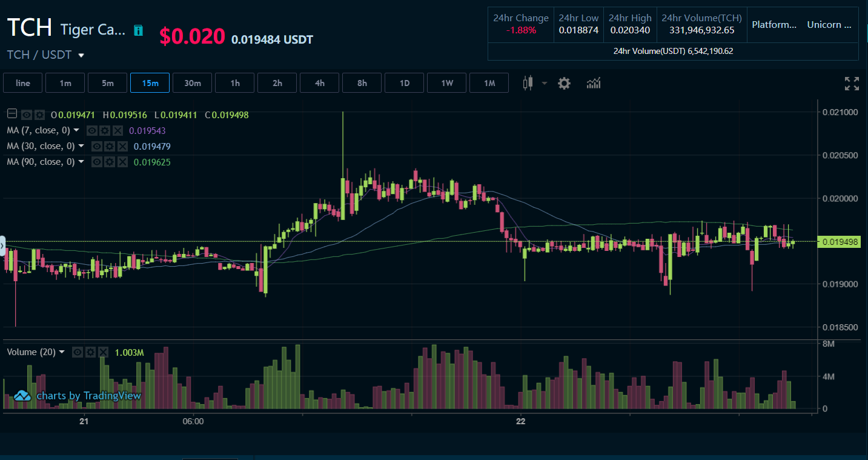
Task: Hide MA (7, close, 0) line
Action: pyautogui.click(x=91, y=130)
